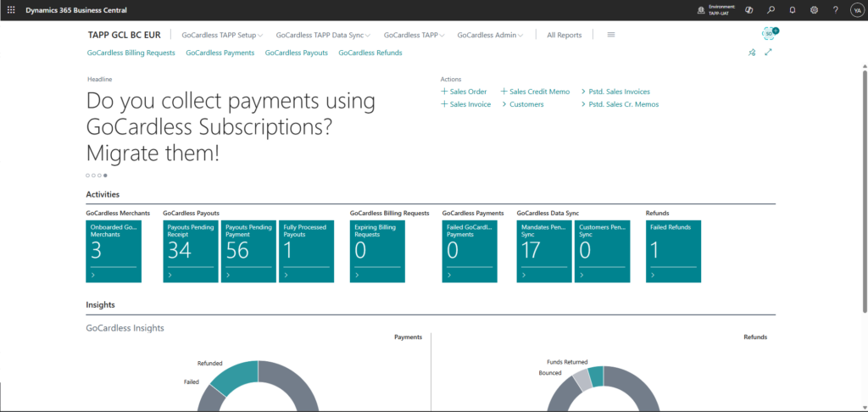
Task: Click arrow on Failed Refunds tile
Action: point(654,276)
